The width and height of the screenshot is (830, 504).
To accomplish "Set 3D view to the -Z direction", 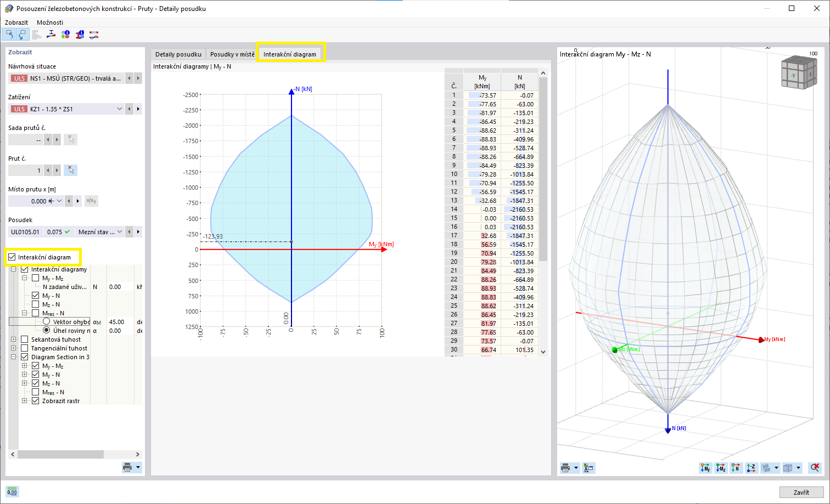I will pos(751,468).
